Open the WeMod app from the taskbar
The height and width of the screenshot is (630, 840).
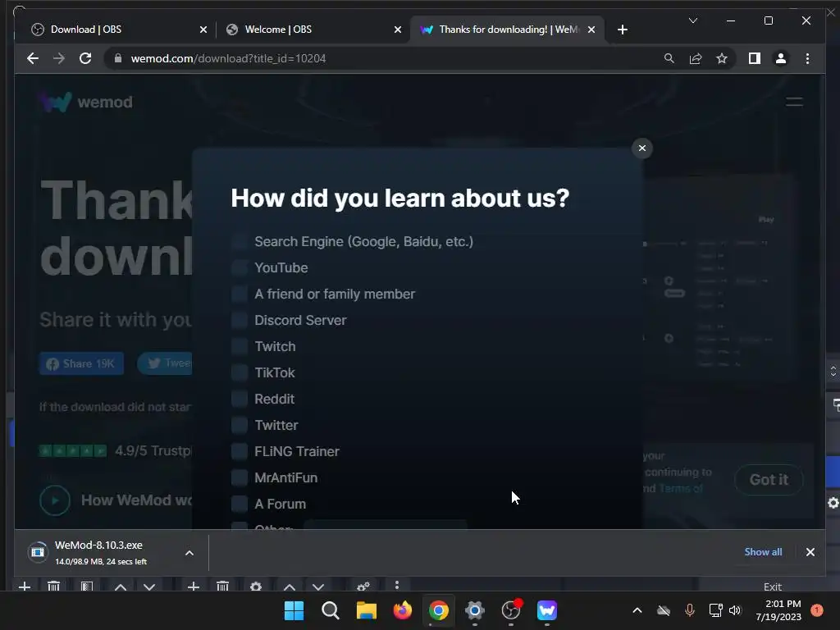[x=547, y=610]
